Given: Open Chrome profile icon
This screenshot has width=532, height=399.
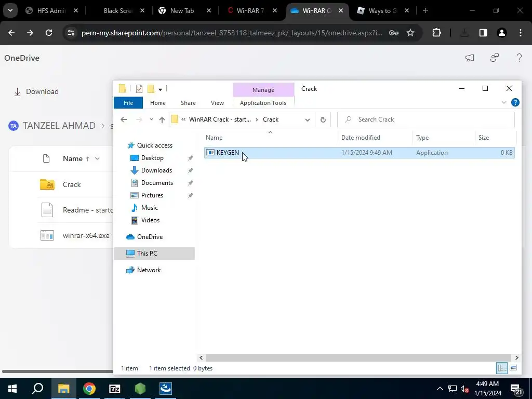Looking at the screenshot, I should 502,33.
